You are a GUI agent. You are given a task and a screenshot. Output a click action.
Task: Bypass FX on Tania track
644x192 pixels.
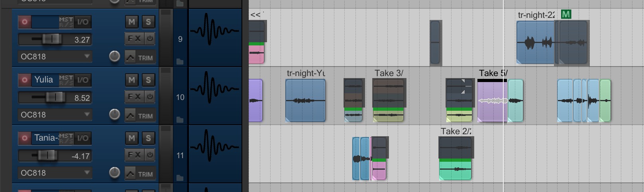point(150,155)
